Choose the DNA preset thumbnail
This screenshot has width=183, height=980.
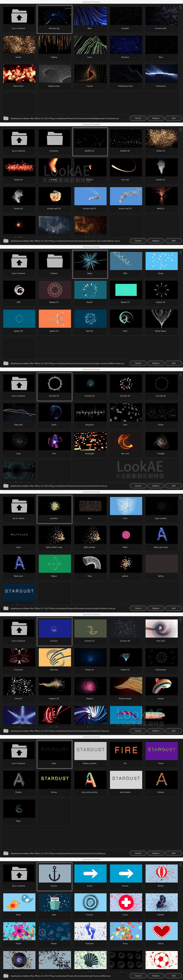126,261
